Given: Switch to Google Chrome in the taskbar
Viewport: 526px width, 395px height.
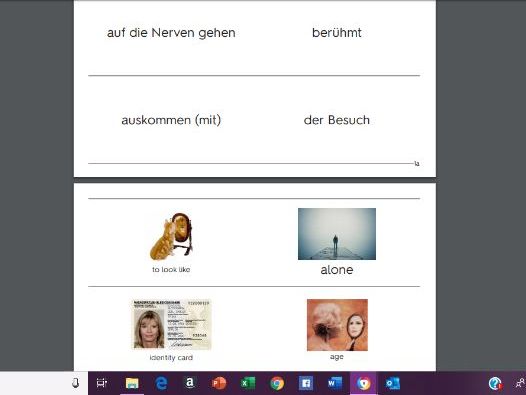Looking at the screenshot, I should pyautogui.click(x=277, y=383).
